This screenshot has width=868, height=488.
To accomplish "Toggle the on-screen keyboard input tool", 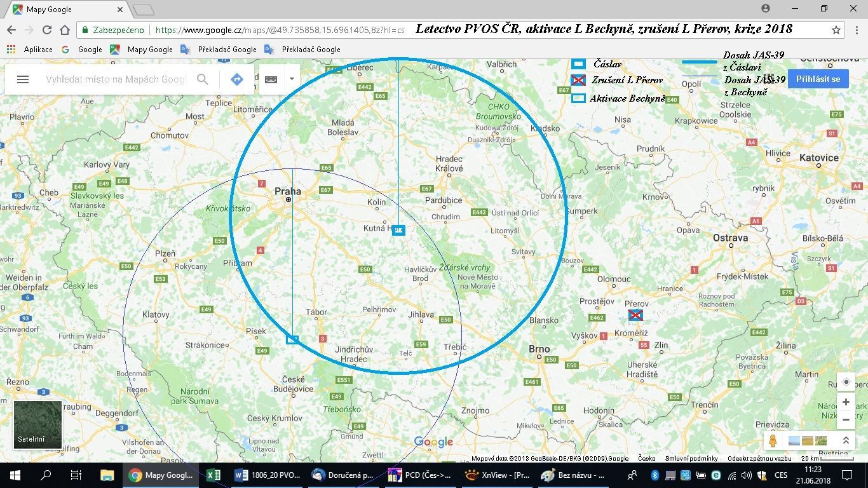I will click(x=271, y=79).
